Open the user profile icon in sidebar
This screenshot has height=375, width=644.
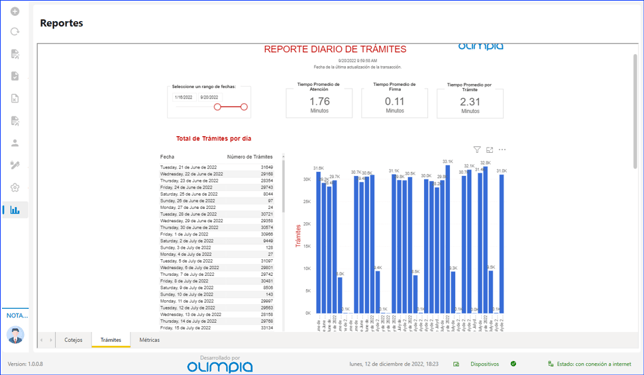[15, 143]
